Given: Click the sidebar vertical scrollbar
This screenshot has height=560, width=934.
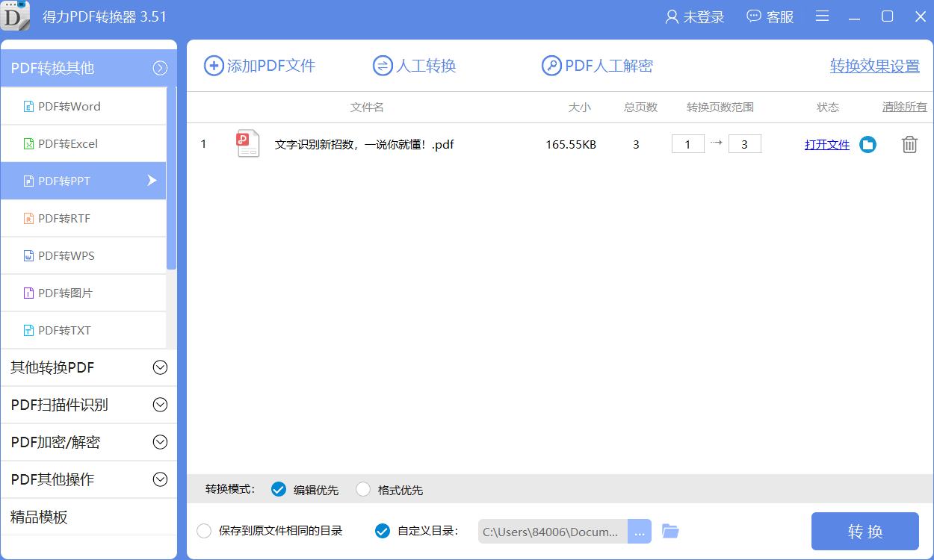Looking at the screenshot, I should [x=171, y=179].
